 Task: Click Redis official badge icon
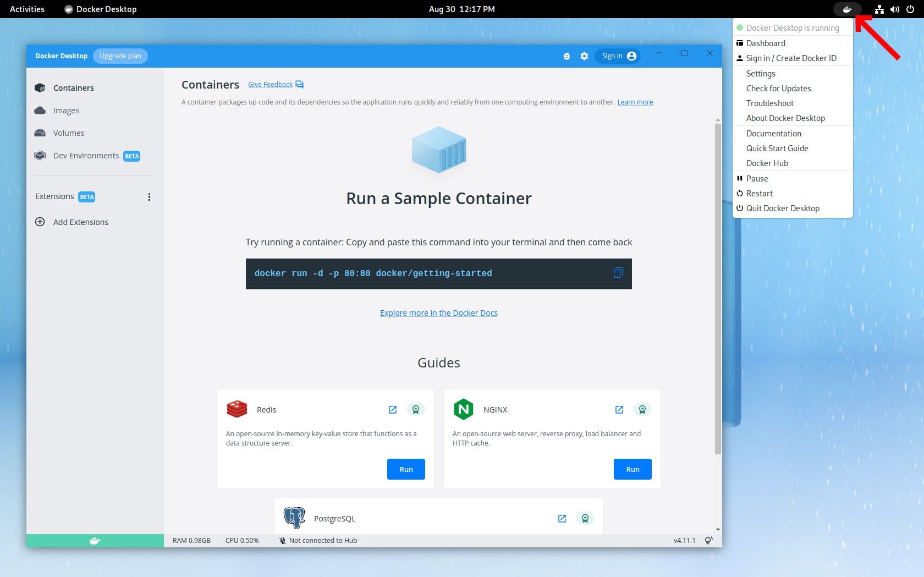click(x=416, y=409)
